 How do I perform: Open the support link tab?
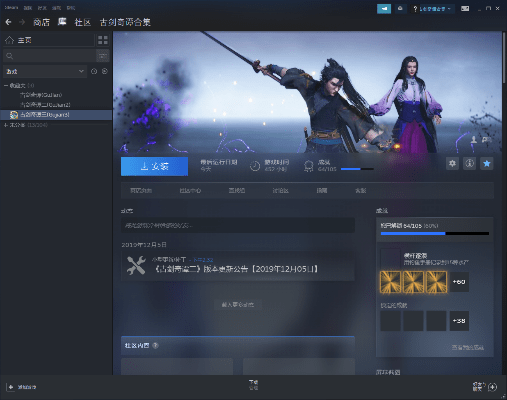coord(360,191)
